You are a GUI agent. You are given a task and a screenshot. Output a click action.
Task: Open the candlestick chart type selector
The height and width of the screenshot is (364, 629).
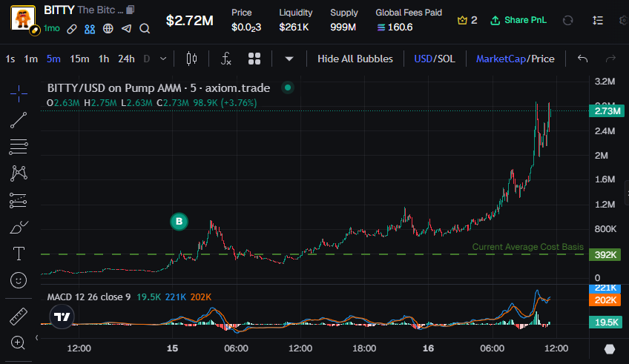pos(192,59)
